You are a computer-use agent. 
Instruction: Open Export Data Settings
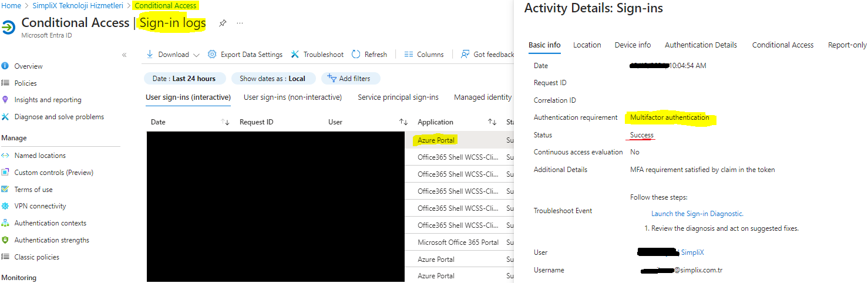(245, 55)
